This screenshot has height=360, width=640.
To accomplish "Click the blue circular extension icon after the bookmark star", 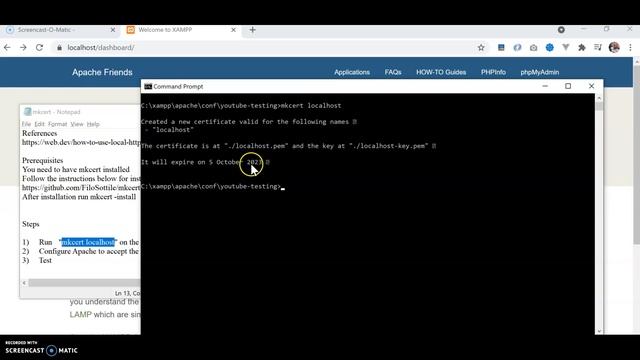I will pos(517,48).
